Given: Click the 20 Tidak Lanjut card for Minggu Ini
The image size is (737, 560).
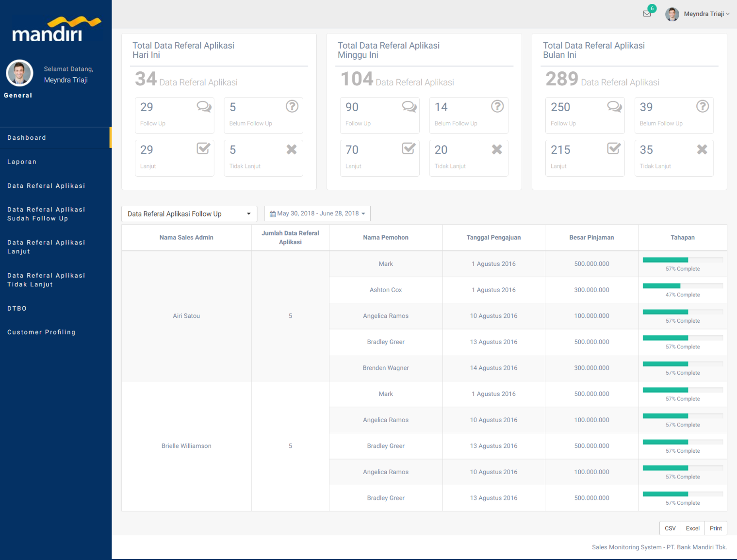Looking at the screenshot, I should [x=469, y=158].
